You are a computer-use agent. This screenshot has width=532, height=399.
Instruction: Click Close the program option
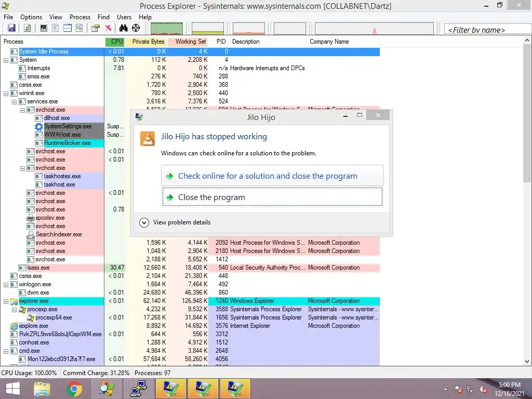pos(272,197)
